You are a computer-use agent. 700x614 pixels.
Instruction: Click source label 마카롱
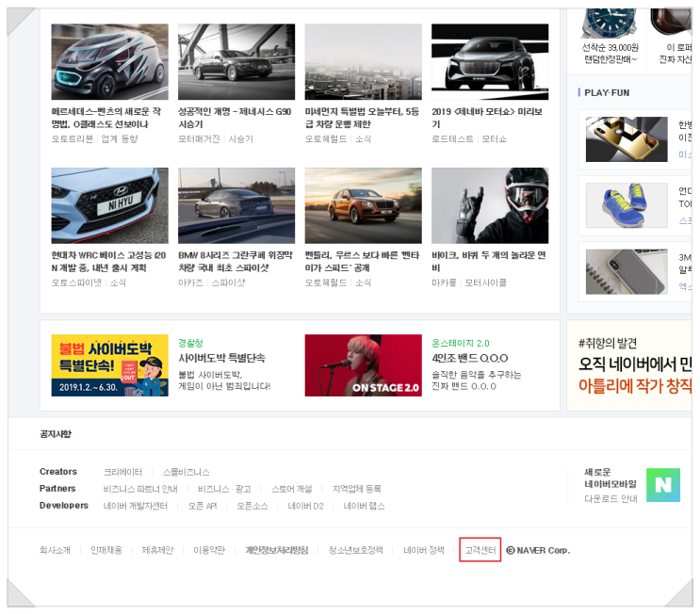tap(444, 283)
